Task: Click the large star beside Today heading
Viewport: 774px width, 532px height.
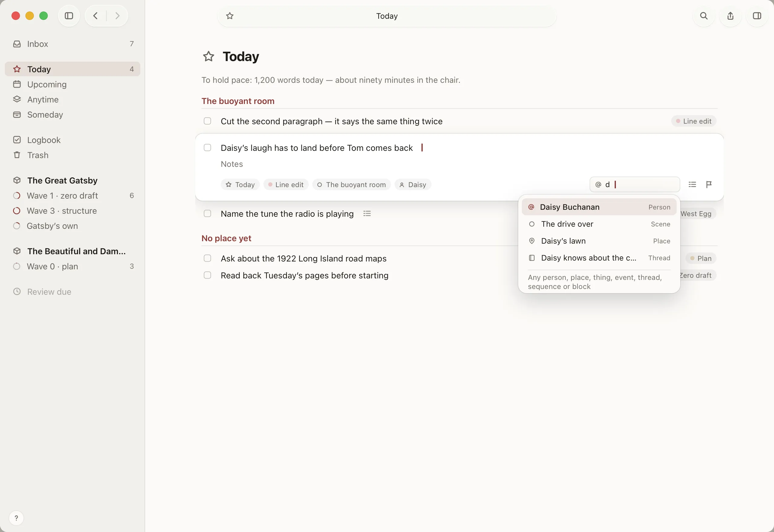Action: (209, 56)
